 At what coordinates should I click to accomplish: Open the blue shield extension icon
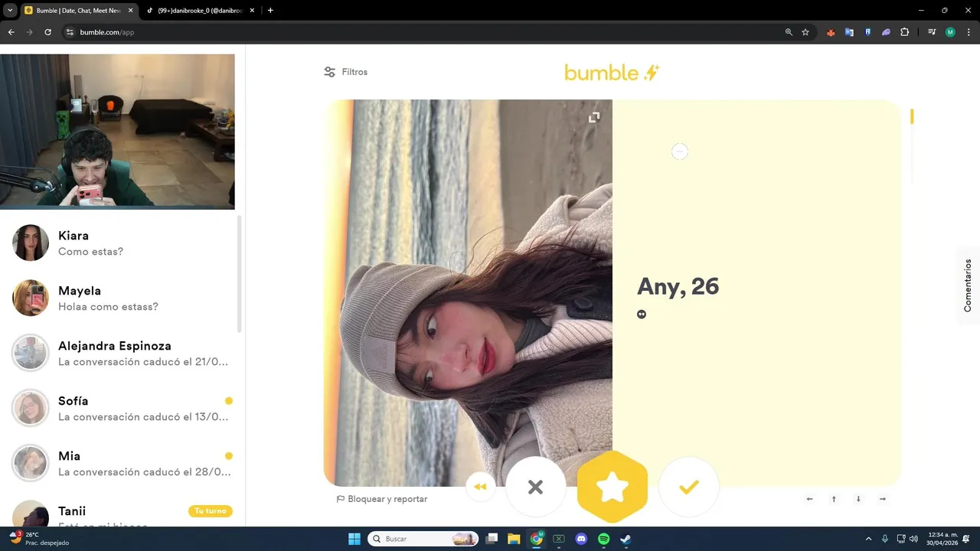(x=867, y=32)
